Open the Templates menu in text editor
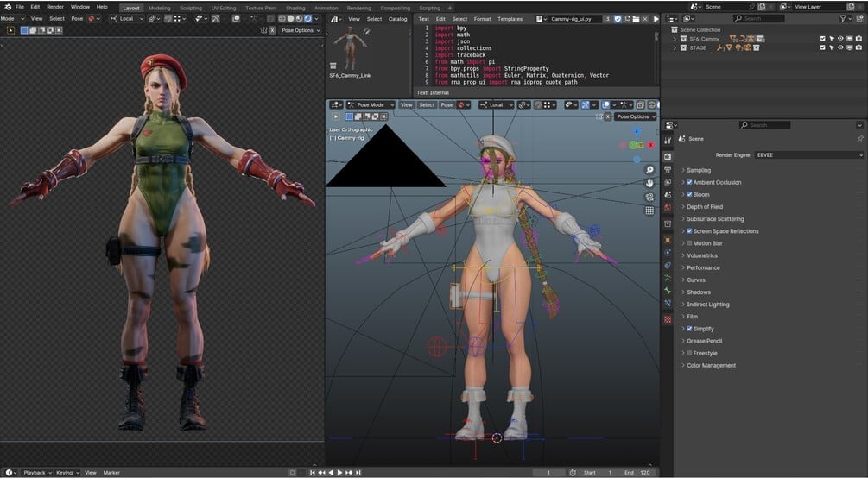 coord(510,19)
